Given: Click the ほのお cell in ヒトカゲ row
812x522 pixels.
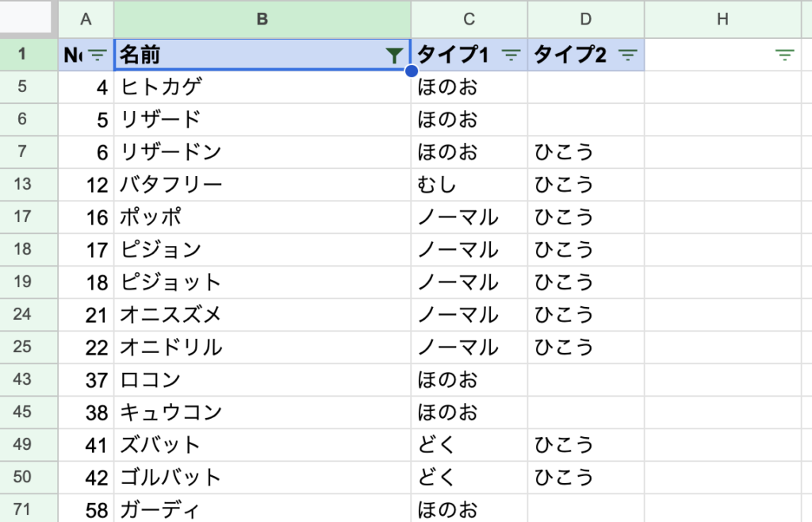Looking at the screenshot, I should (x=469, y=87).
